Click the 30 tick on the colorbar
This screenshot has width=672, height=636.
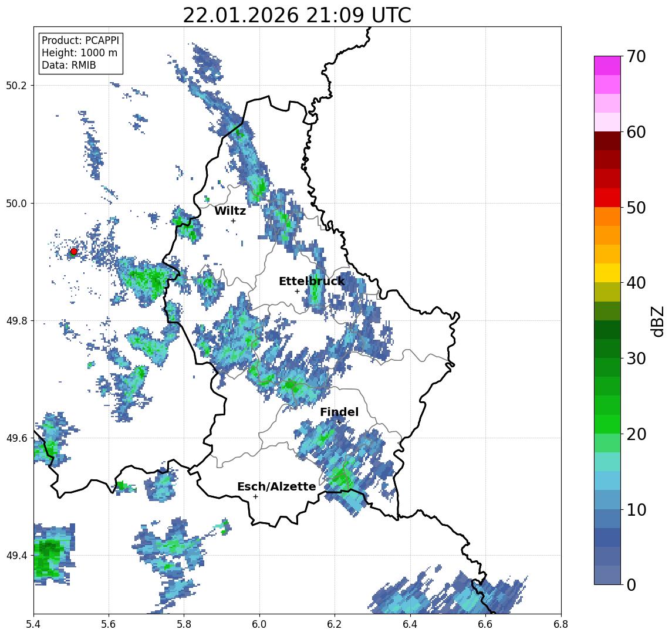tap(636, 358)
